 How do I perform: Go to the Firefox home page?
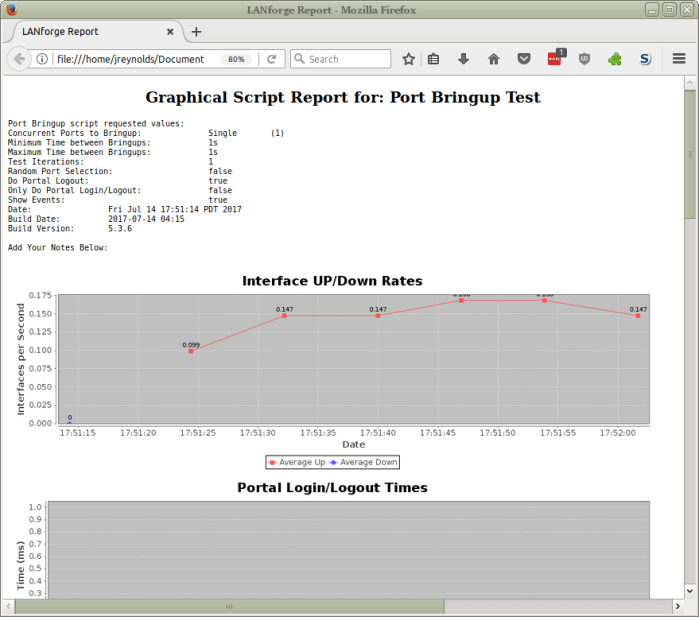[x=493, y=59]
